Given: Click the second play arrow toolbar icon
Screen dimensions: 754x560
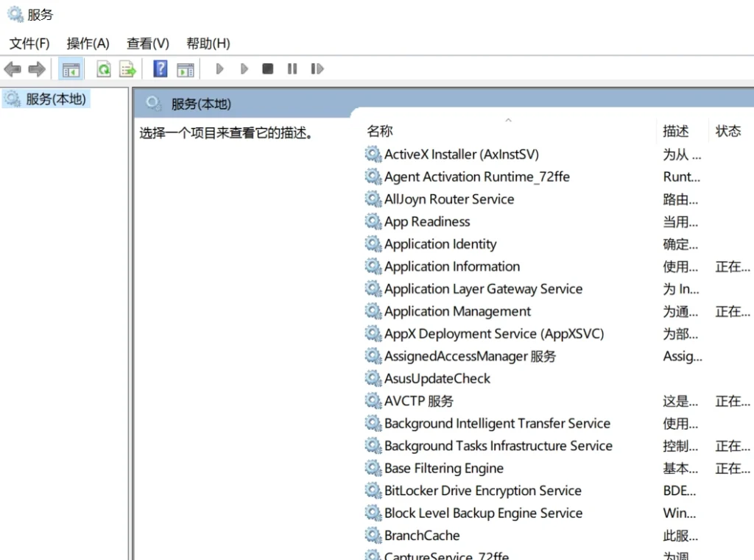Looking at the screenshot, I should click(x=244, y=68).
